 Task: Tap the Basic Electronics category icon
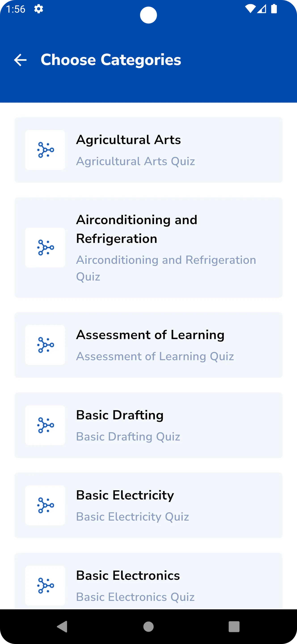click(x=45, y=585)
